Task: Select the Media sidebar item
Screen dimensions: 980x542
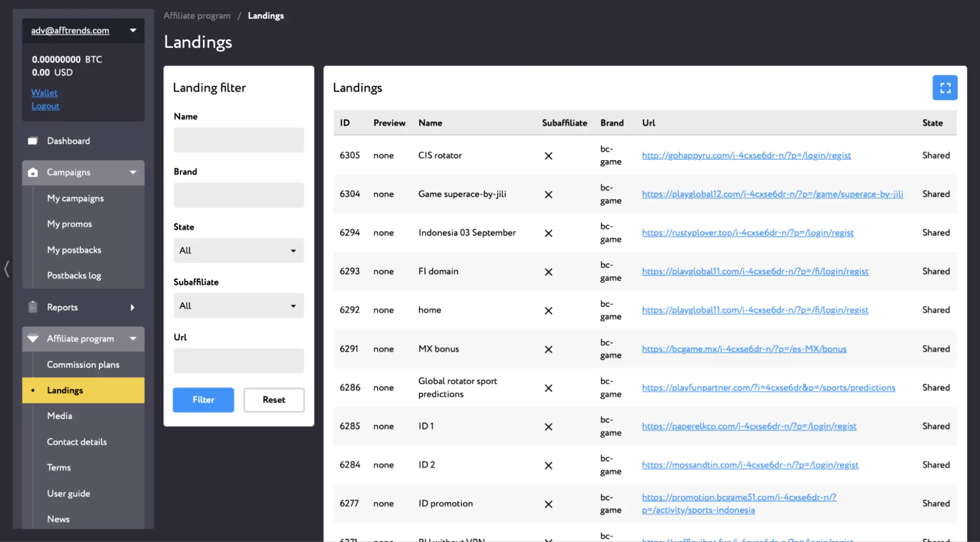Action: 59,416
